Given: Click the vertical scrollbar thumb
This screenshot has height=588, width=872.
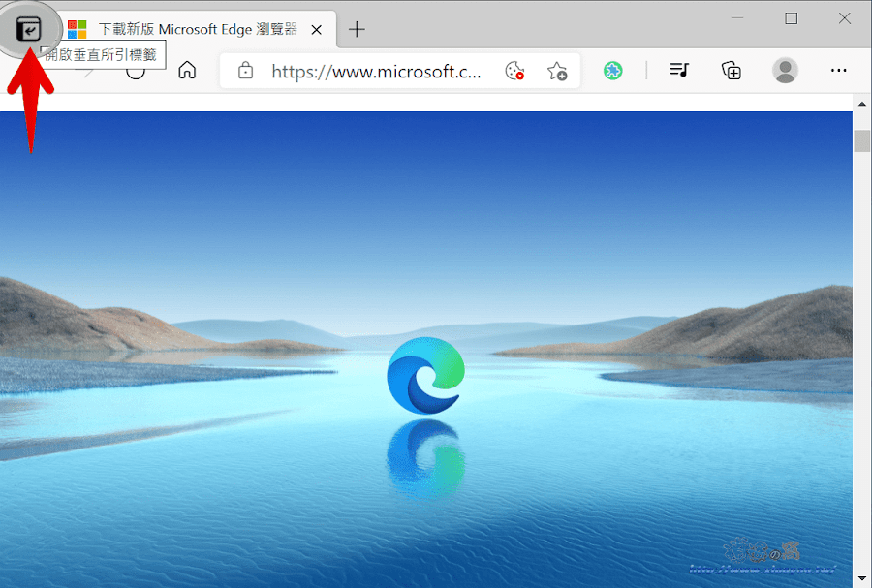Looking at the screenshot, I should click(x=862, y=140).
